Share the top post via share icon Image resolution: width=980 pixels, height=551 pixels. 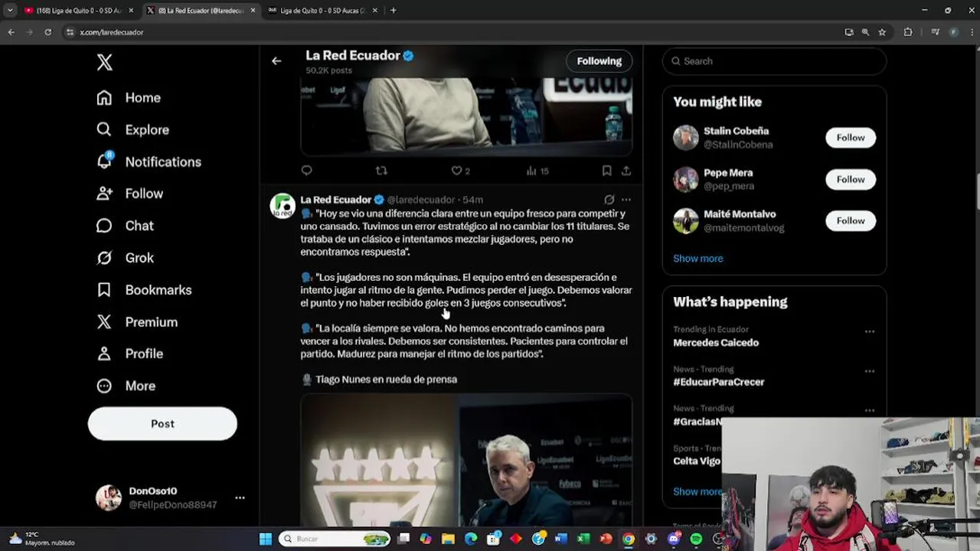tap(626, 171)
